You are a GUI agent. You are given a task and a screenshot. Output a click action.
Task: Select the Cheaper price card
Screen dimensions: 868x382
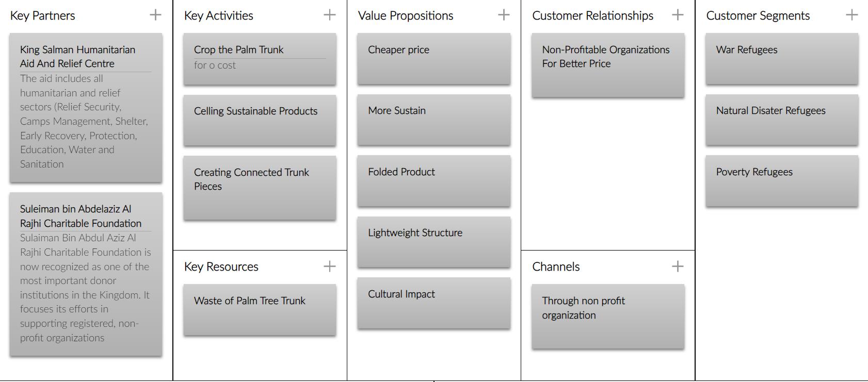(x=433, y=59)
